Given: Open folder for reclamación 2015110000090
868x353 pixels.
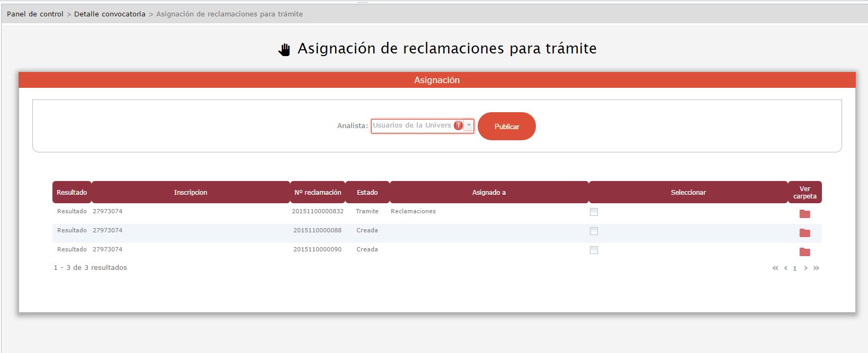Looking at the screenshot, I should click(804, 252).
